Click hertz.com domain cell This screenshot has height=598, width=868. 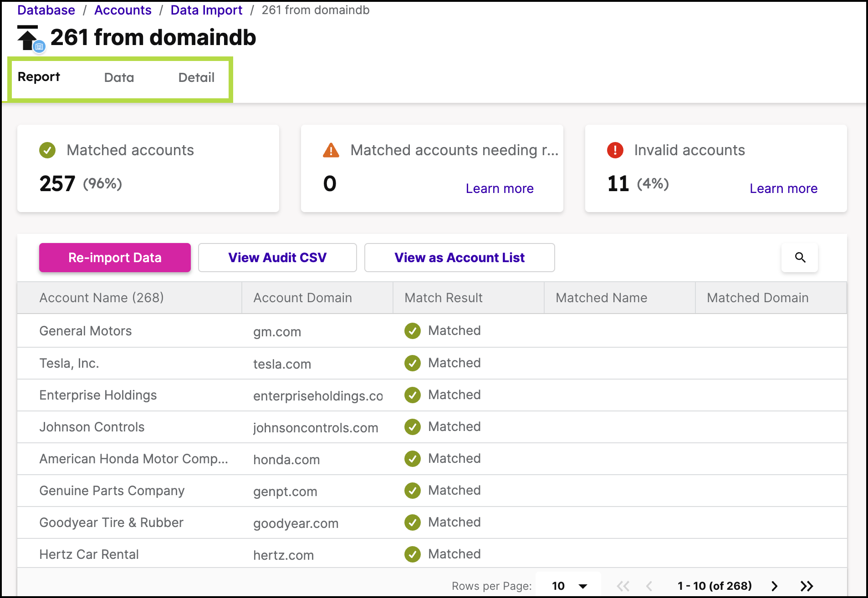point(284,555)
